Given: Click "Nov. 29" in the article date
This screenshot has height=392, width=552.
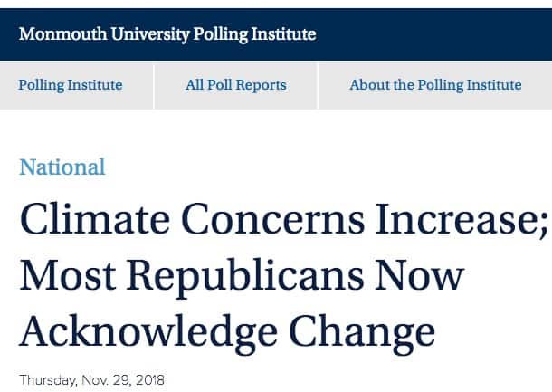Looking at the screenshot, I should [x=109, y=380].
